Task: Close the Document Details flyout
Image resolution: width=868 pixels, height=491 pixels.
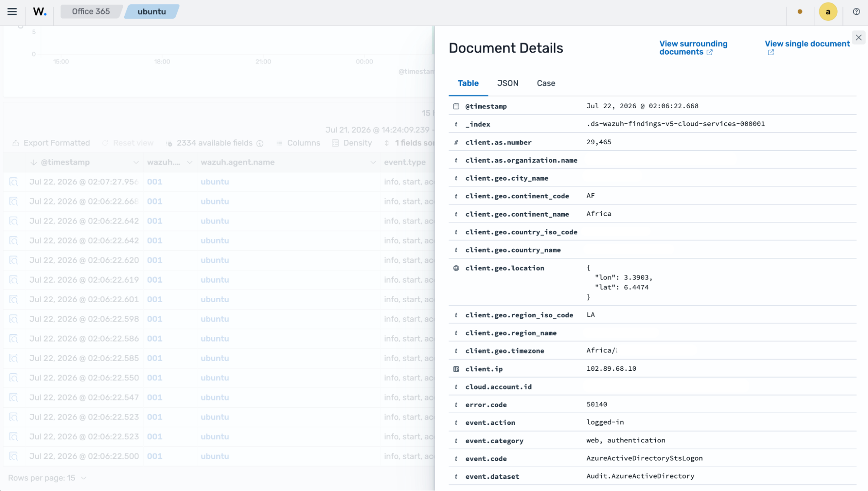Action: point(858,38)
